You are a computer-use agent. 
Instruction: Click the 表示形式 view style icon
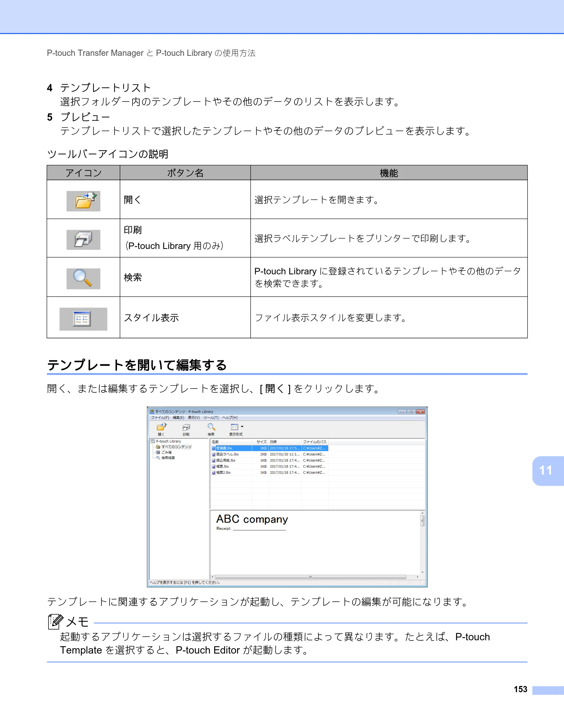(x=234, y=427)
